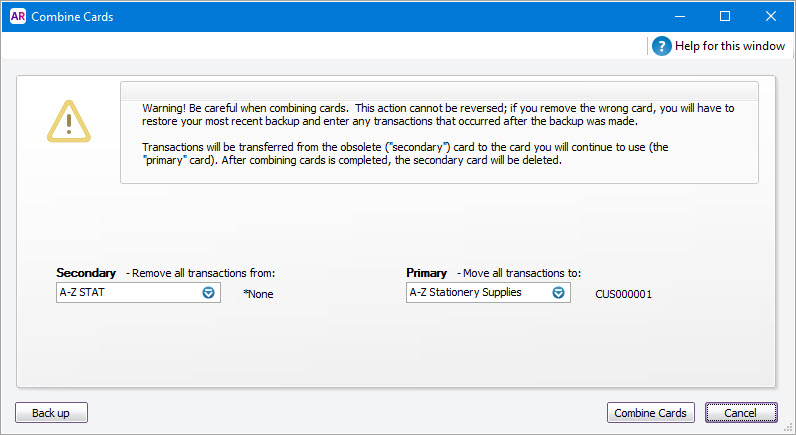
Task: Cancel the combine cards operation
Action: 741,413
